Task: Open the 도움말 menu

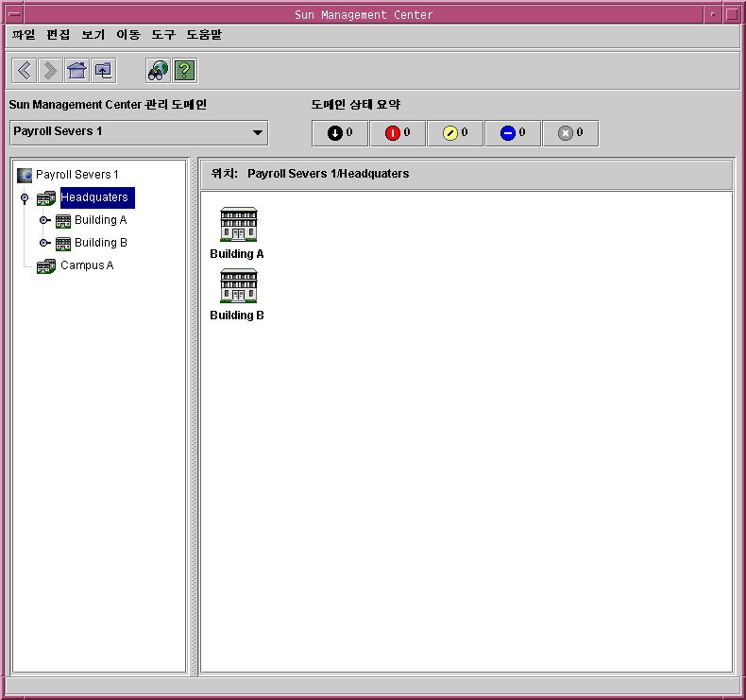Action: (204, 35)
